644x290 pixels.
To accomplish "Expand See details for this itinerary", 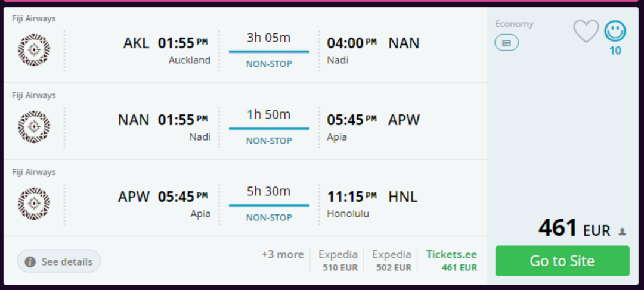I will point(59,261).
